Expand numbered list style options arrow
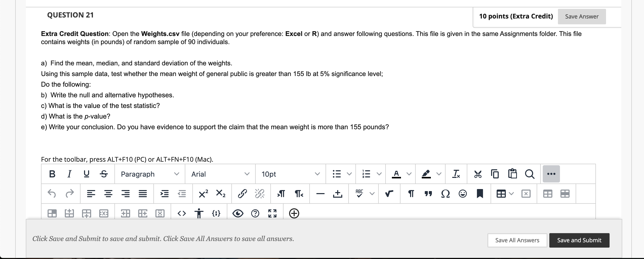Viewport: 644px width, 259px height. [379, 174]
